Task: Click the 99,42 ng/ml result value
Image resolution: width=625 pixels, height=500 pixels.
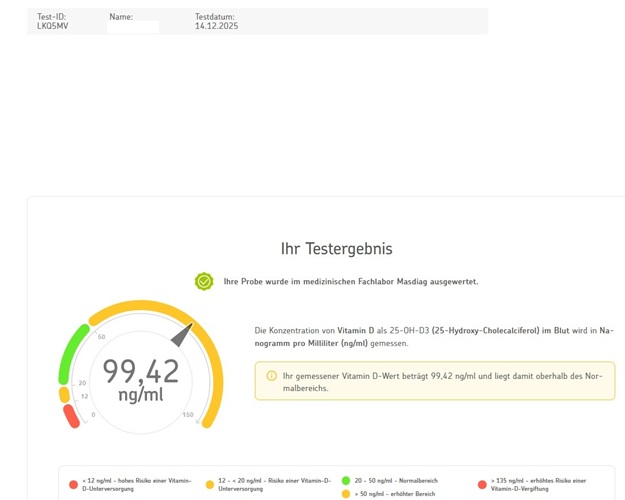Action: coord(141,379)
